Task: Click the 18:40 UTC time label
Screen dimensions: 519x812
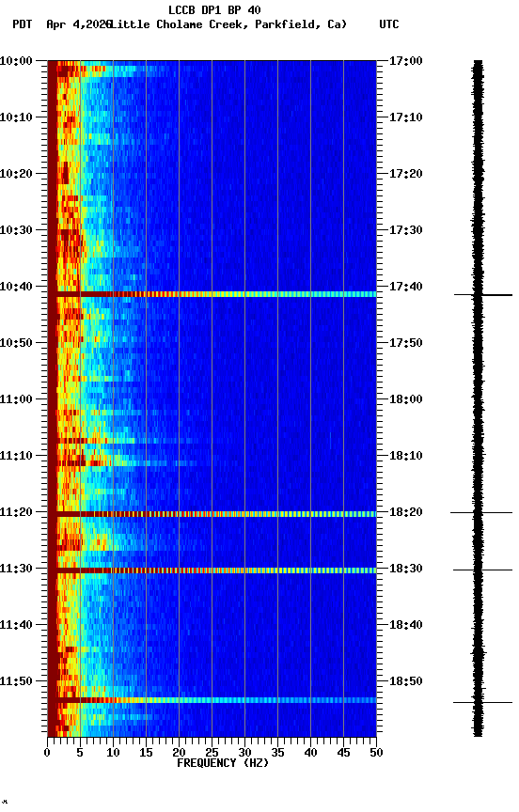Action: 406,626
